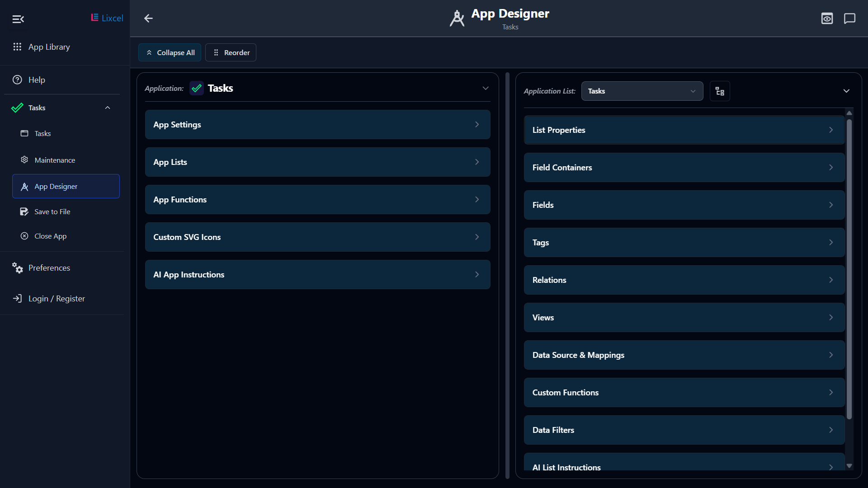Collapse the Tasks group in sidebar
Screen dimensions: 868x488
coord(108,108)
